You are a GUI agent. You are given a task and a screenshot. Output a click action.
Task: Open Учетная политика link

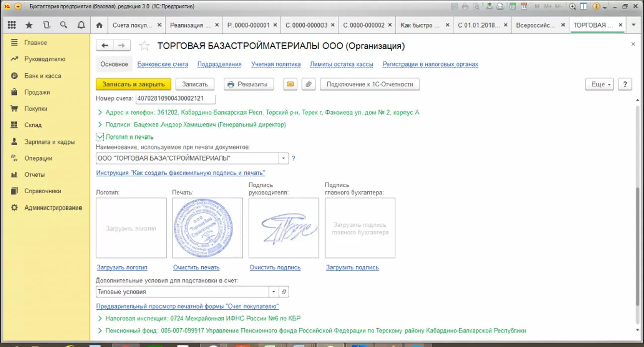[276, 64]
